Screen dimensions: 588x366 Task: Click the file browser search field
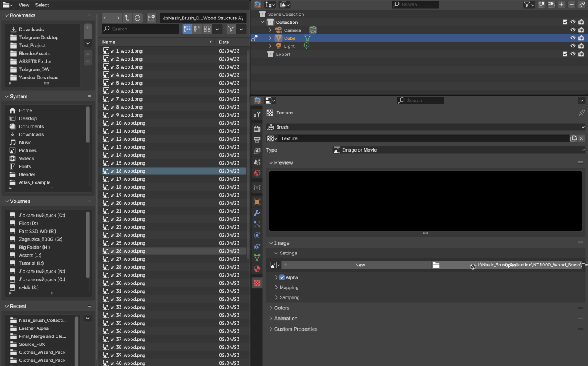coord(140,29)
